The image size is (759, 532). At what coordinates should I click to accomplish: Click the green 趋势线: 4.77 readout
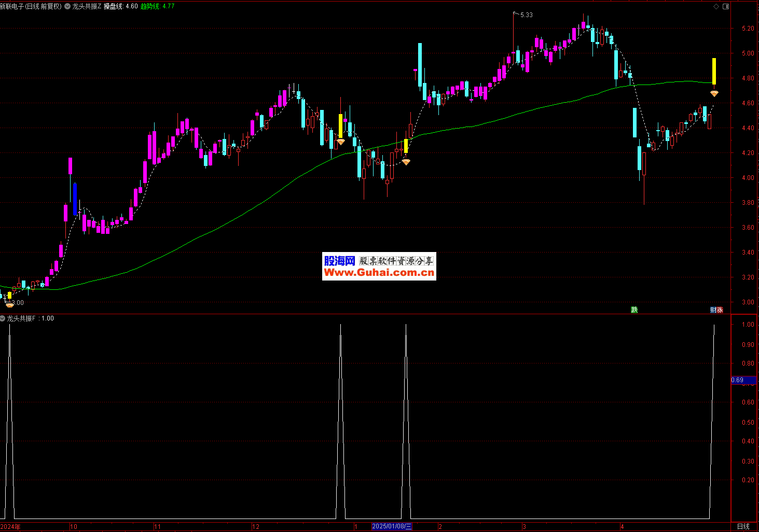tap(158, 6)
